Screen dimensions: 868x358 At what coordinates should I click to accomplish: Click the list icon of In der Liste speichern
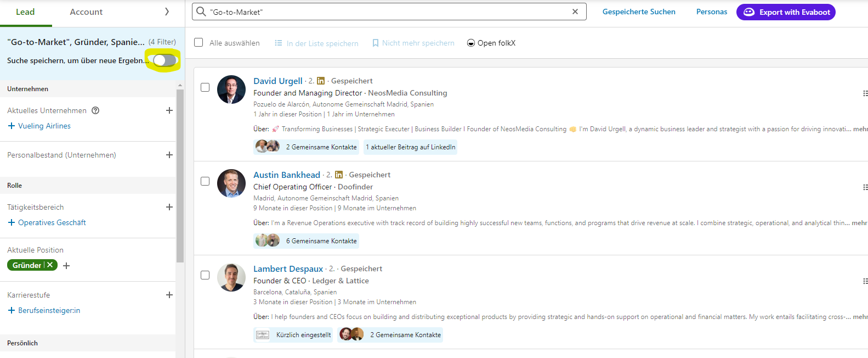tap(279, 43)
